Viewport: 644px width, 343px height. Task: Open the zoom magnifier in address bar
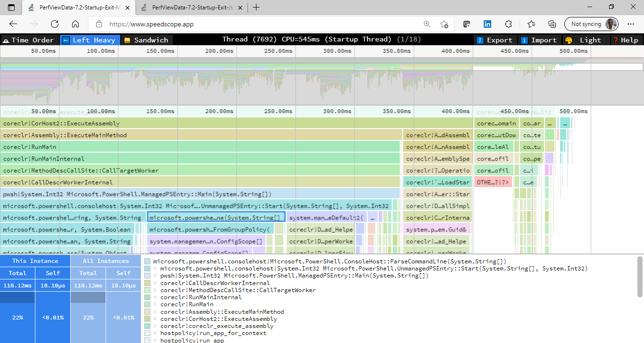(427, 24)
